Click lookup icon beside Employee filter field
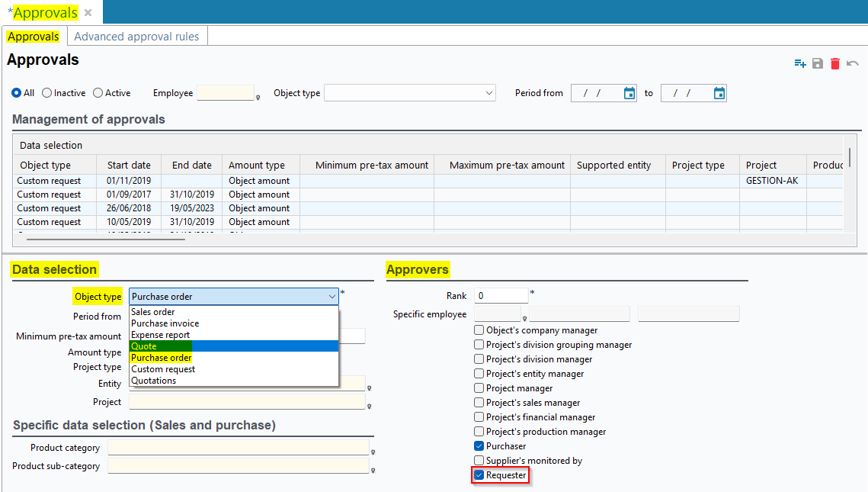 258,97
